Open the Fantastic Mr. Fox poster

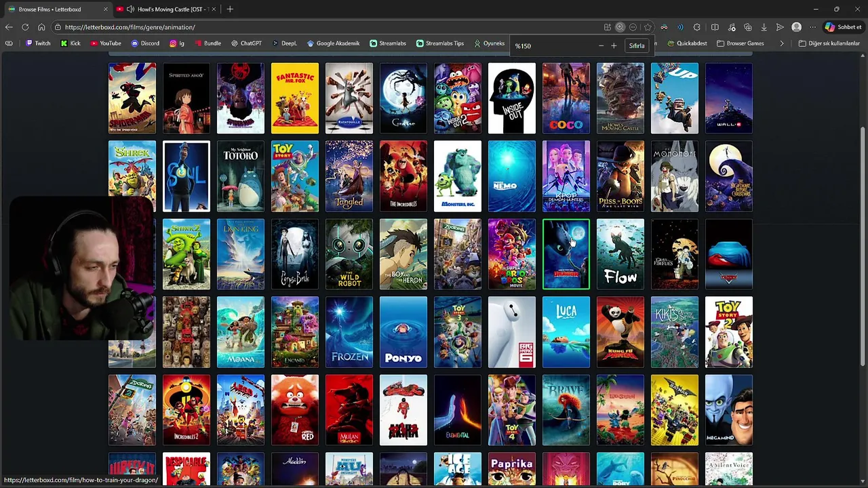(x=295, y=98)
